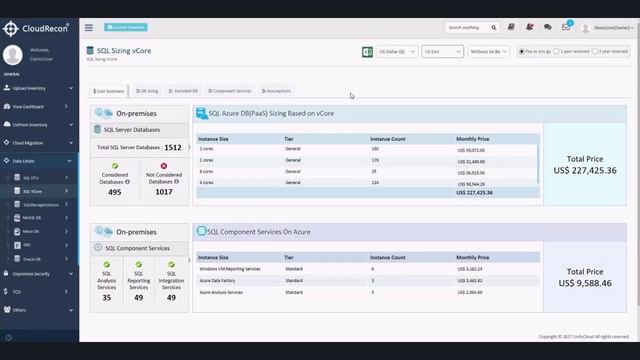Click the TCO dollar sign icon
The image size is (640, 360).
[6, 291]
